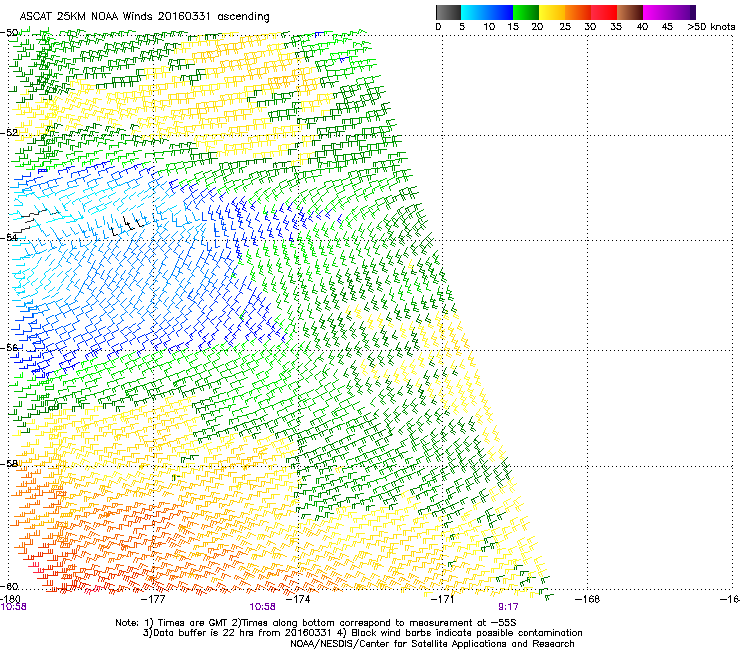The image size is (740, 650).
Task: Click the red 30-35 knots legend swatch
Action: [x=604, y=12]
